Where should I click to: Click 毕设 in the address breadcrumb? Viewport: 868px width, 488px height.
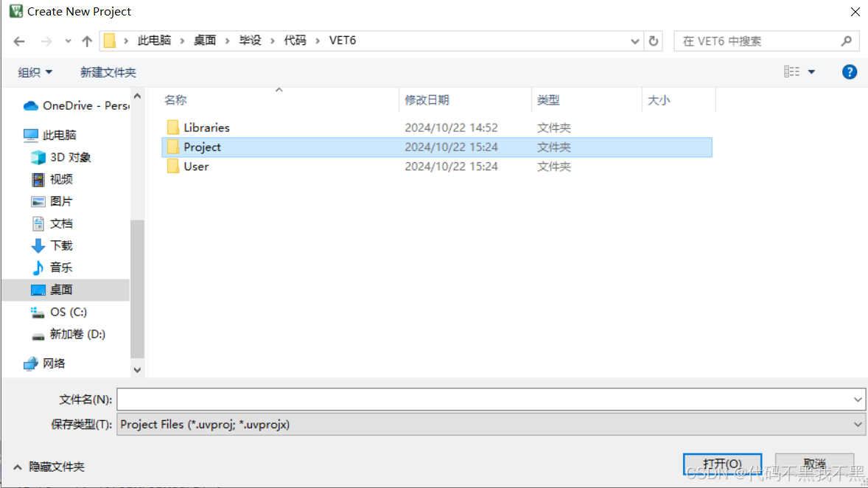point(251,41)
